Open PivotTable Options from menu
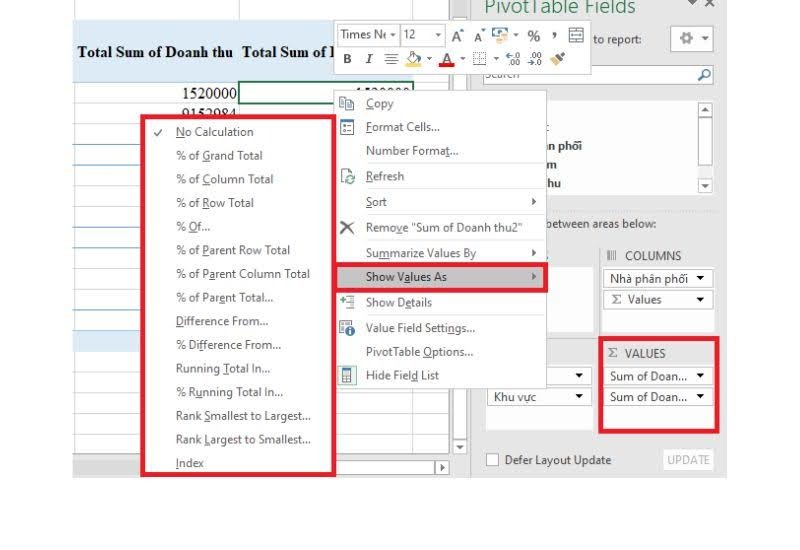Image resolution: width=800 pixels, height=550 pixels. tap(441, 352)
